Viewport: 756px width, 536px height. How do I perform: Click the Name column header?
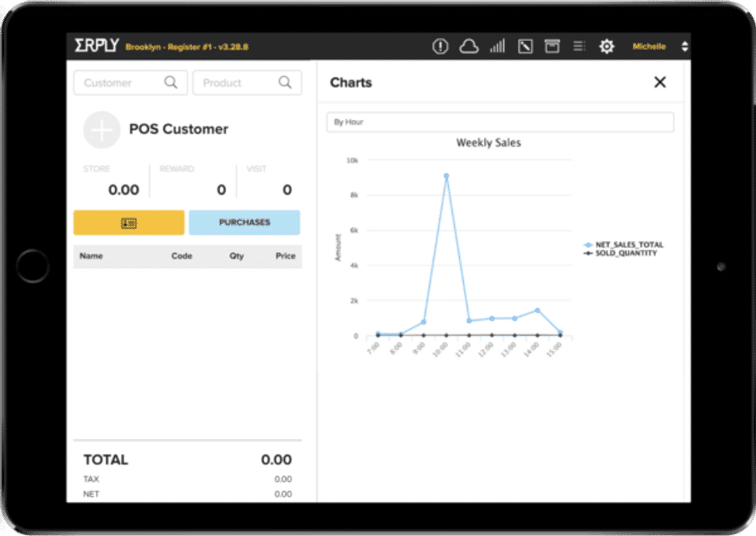click(91, 255)
